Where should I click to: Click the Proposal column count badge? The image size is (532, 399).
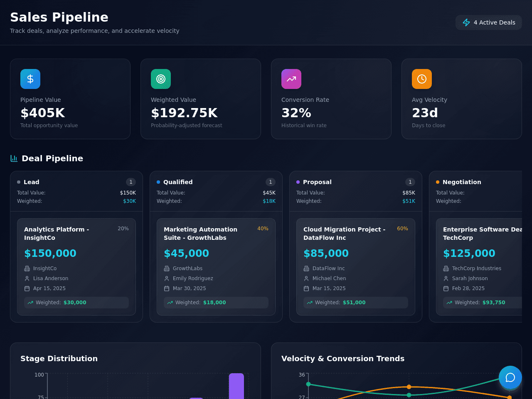(x=410, y=182)
